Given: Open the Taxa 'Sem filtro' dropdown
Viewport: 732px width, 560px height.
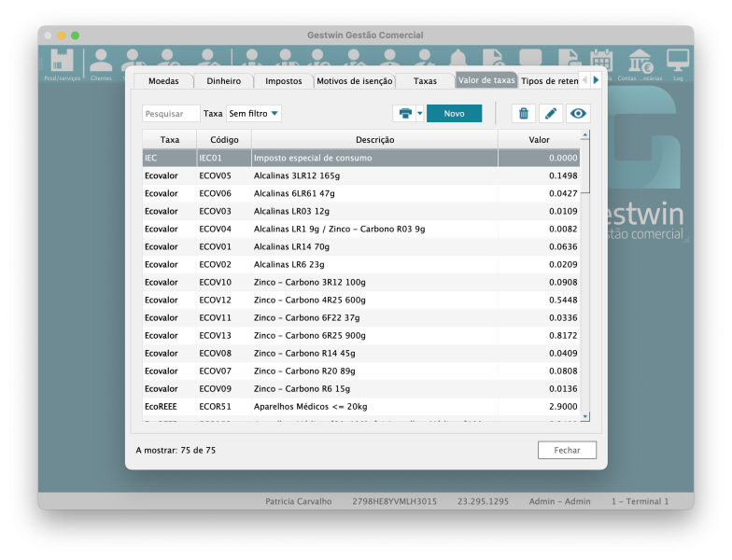Looking at the screenshot, I should pos(253,114).
